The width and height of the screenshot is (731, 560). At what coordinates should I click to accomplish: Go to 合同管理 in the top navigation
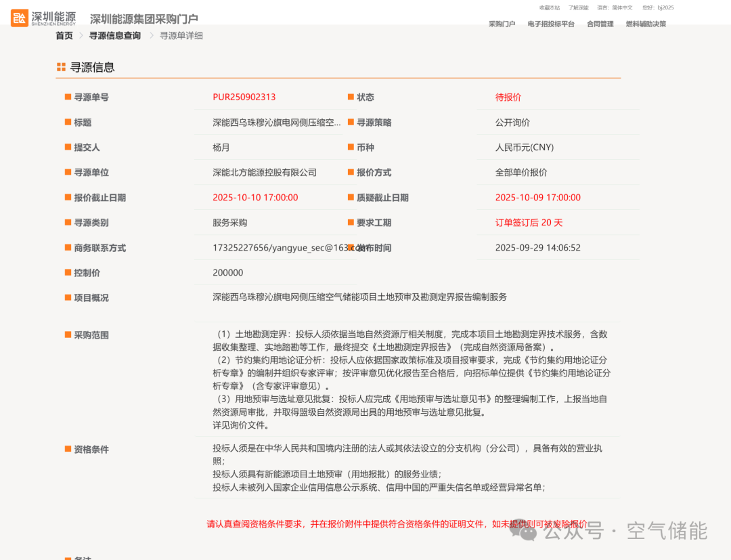[600, 24]
